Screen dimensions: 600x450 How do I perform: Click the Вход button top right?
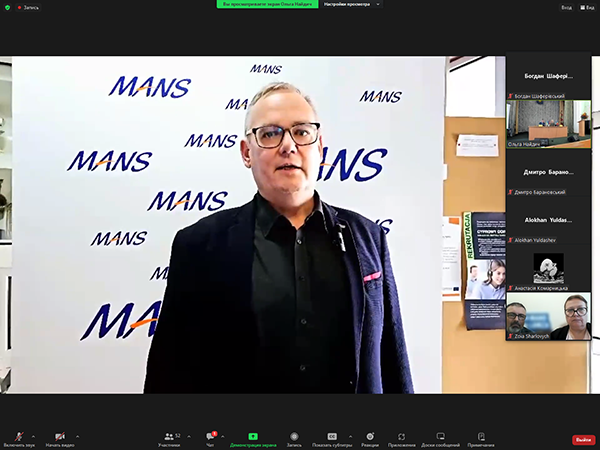[566, 7]
